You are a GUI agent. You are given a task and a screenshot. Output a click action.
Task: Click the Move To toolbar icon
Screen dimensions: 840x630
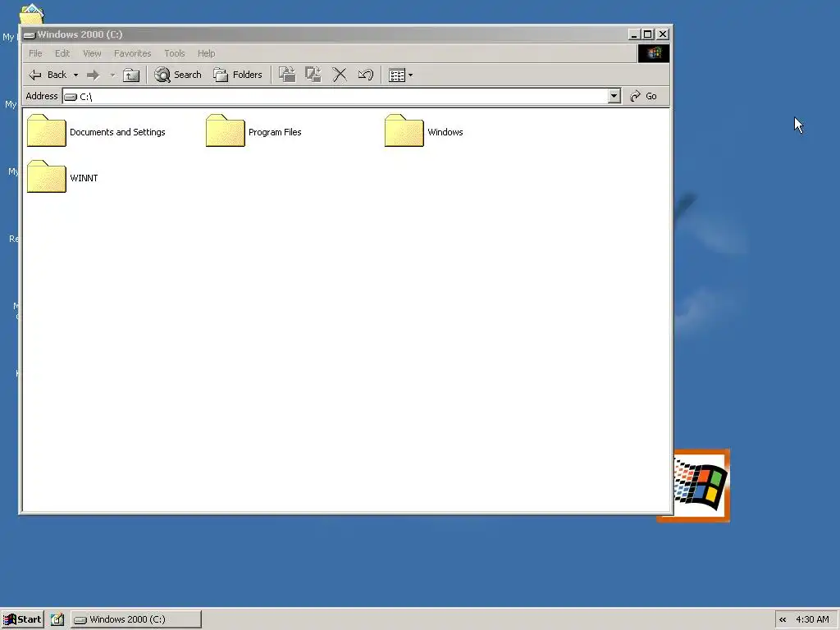(x=287, y=75)
